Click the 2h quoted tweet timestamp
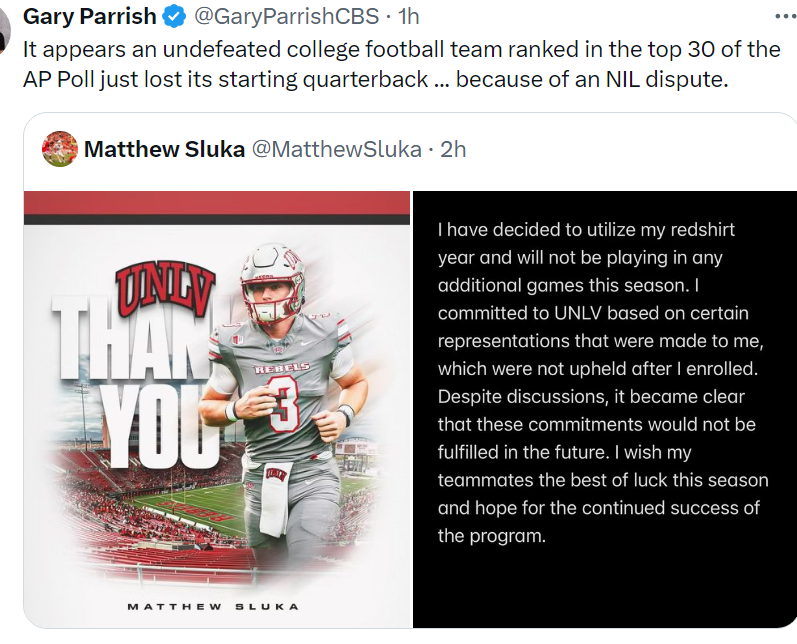Viewport: 797px width, 644px height. coord(453,149)
